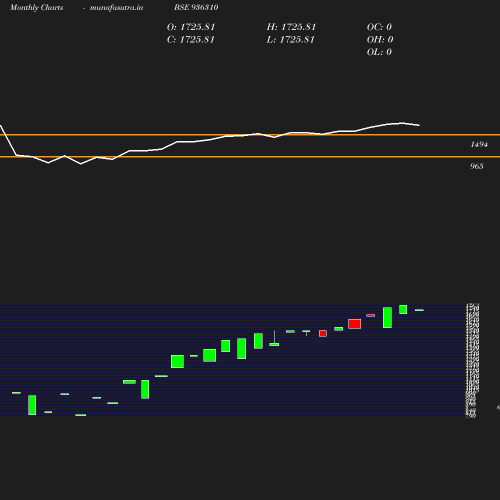500x500 pixels.
Task: Select the low value 'L: 1725.81'
Action: click(x=290, y=40)
